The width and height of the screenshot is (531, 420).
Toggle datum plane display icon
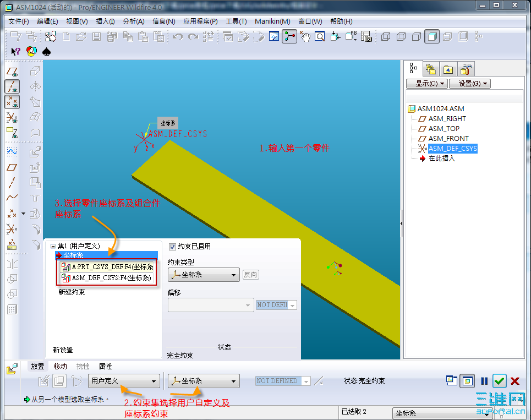[x=12, y=72]
